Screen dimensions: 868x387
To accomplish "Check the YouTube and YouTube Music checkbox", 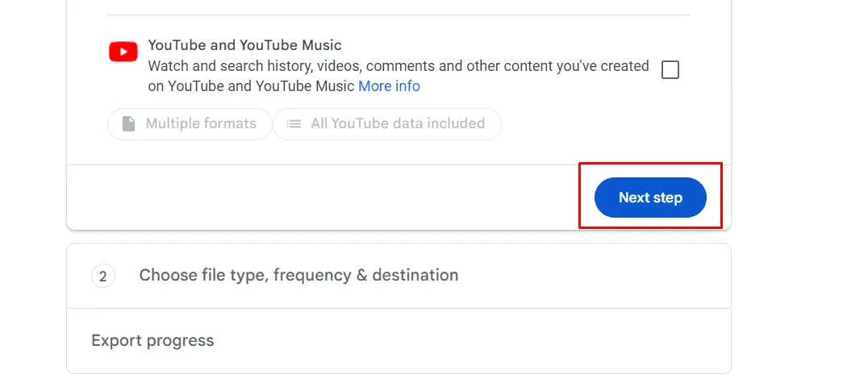I will [670, 70].
